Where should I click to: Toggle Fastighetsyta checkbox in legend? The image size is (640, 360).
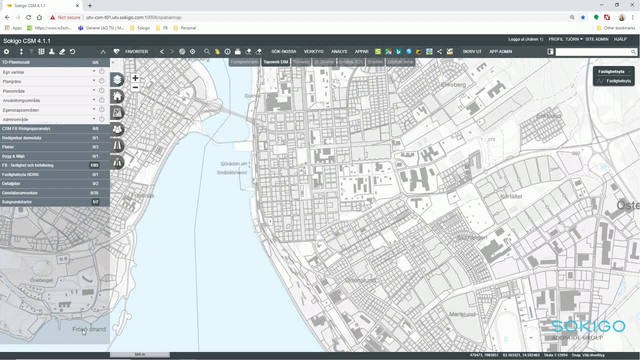pyautogui.click(x=600, y=81)
